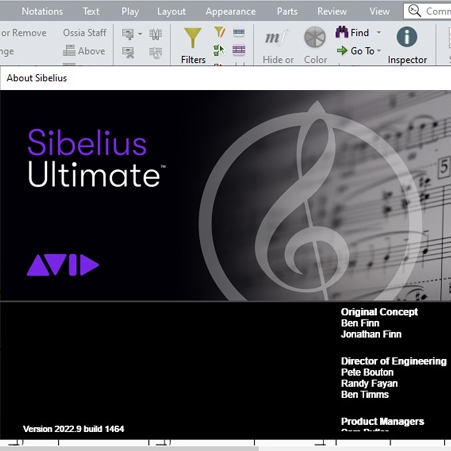Click the Avid logo
Image resolution: width=451 pixels, height=451 pixels.
(63, 265)
